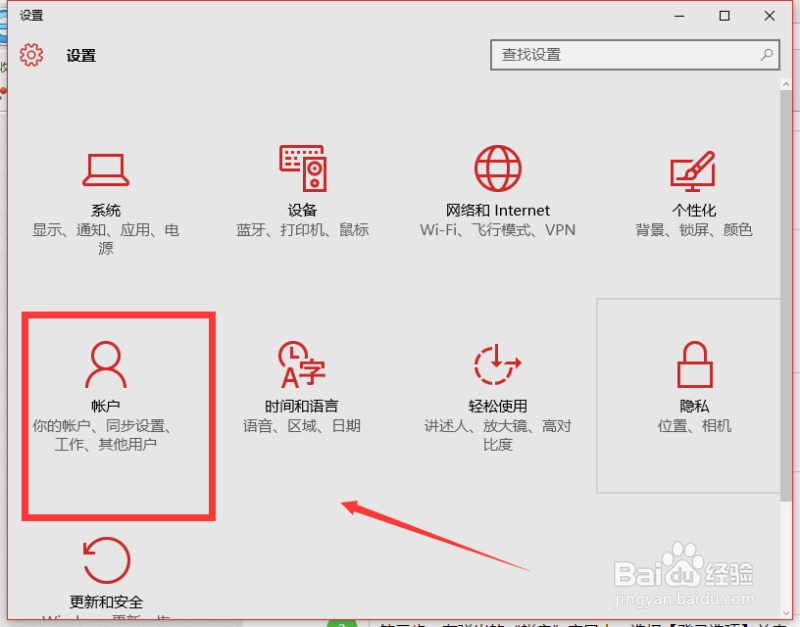Click the text 显示、通知、应用、电源

tap(106, 239)
